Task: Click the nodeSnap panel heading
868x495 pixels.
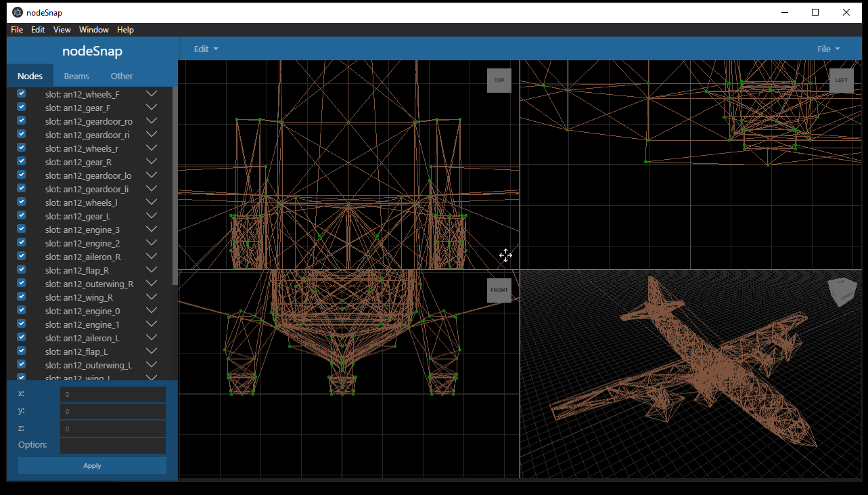Action: pyautogui.click(x=92, y=51)
